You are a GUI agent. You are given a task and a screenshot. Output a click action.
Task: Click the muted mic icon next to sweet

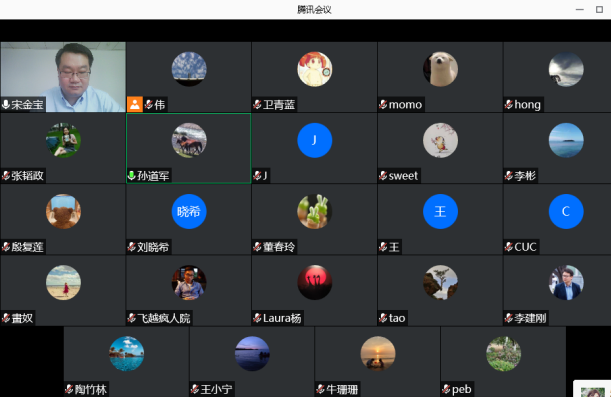point(383,176)
